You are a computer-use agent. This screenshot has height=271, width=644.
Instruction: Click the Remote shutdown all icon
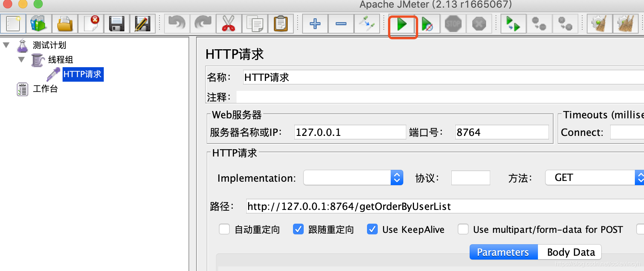click(x=565, y=24)
